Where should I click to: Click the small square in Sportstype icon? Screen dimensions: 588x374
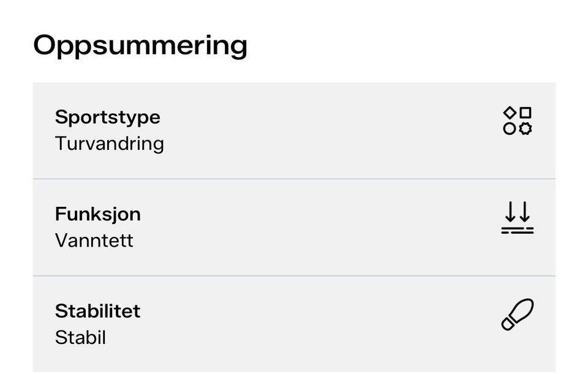click(x=526, y=113)
